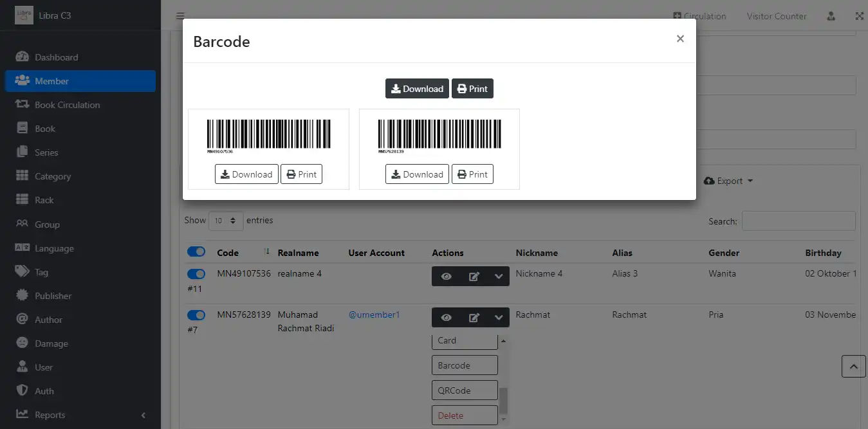Sort by the Code column
The image size is (868, 429).
243,253
